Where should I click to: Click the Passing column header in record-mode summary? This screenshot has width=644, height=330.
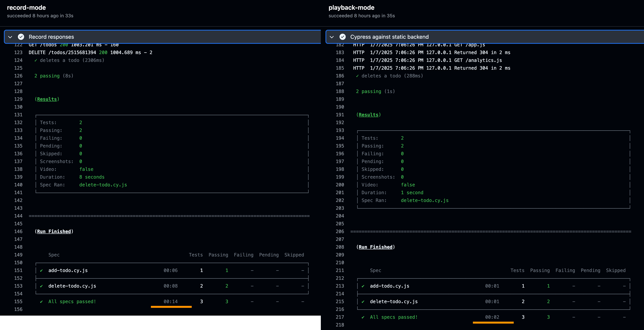point(218,255)
